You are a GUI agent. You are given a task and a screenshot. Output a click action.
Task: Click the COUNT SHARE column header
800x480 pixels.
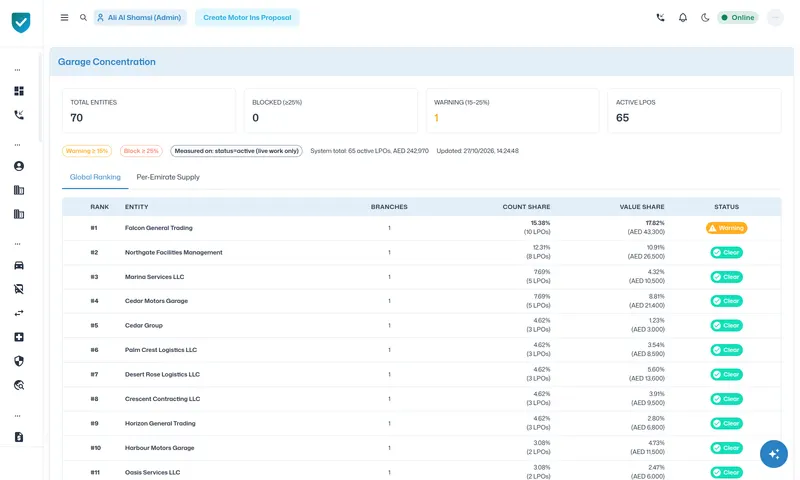(526, 207)
